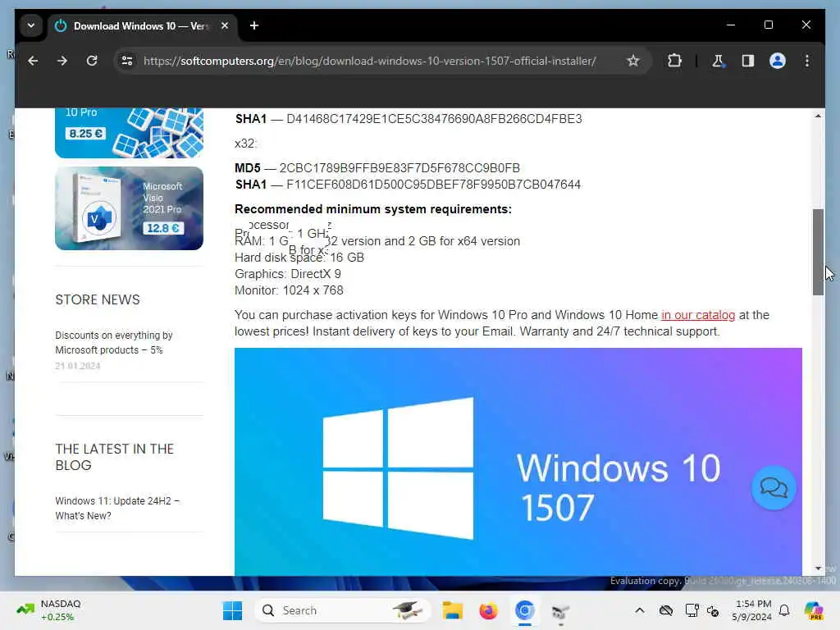Go back to the previous page

tap(33, 61)
